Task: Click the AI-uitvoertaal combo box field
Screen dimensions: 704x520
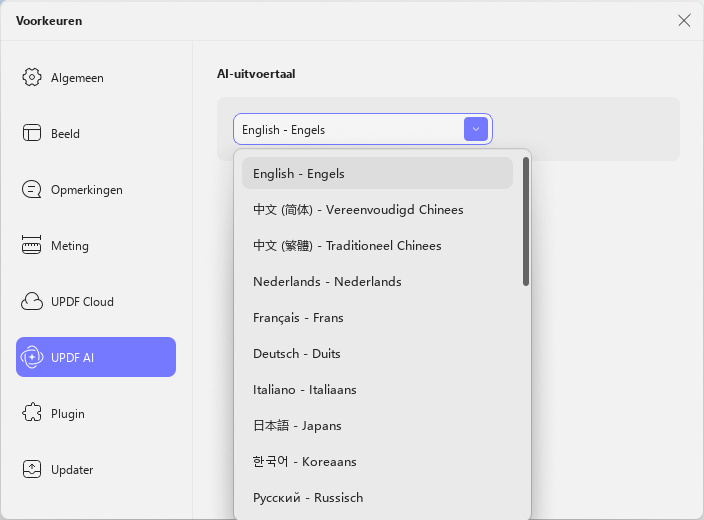Action: tap(363, 129)
